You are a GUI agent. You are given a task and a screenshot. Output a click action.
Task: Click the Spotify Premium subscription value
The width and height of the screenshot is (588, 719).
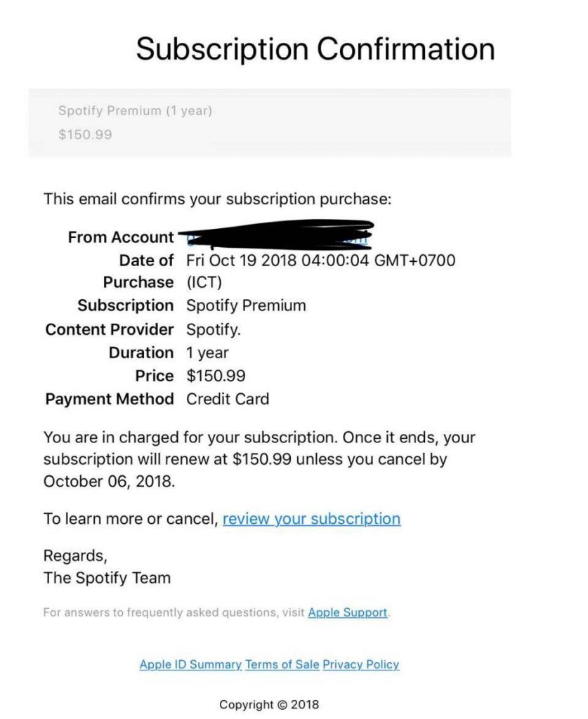(x=246, y=305)
